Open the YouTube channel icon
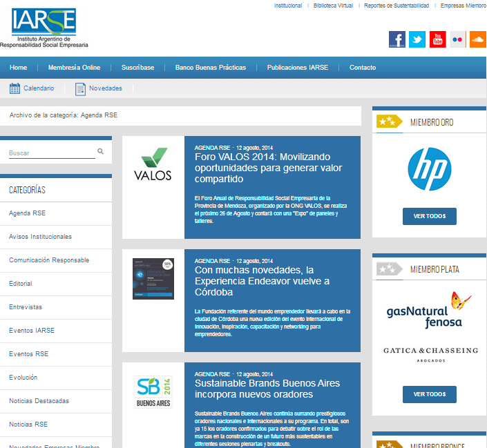The width and height of the screenshot is (487, 448). pos(437,39)
